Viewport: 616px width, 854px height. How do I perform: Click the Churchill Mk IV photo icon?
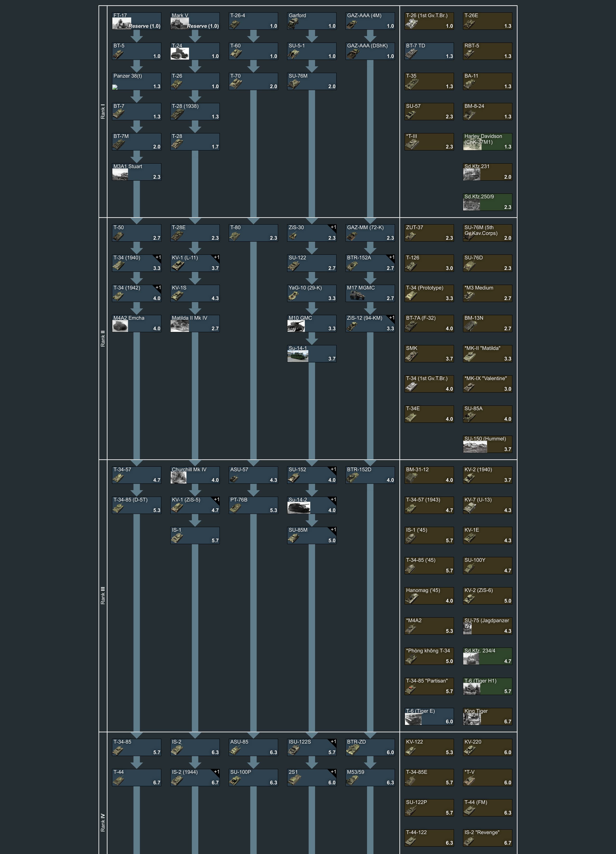pos(178,478)
